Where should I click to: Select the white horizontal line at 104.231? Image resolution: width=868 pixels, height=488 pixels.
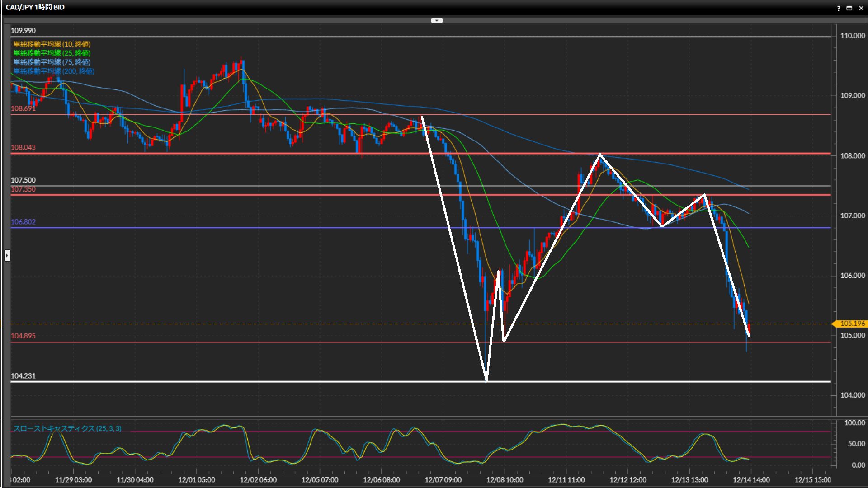(226, 382)
